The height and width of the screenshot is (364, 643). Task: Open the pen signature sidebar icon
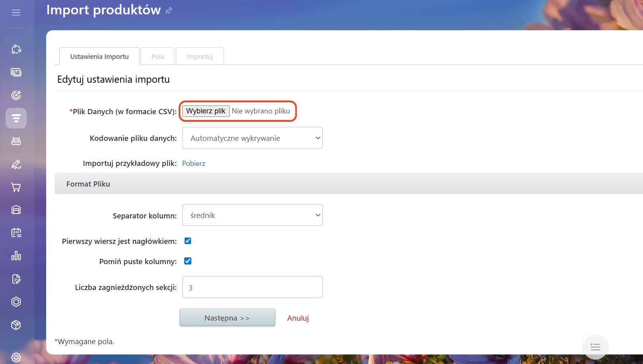(16, 164)
